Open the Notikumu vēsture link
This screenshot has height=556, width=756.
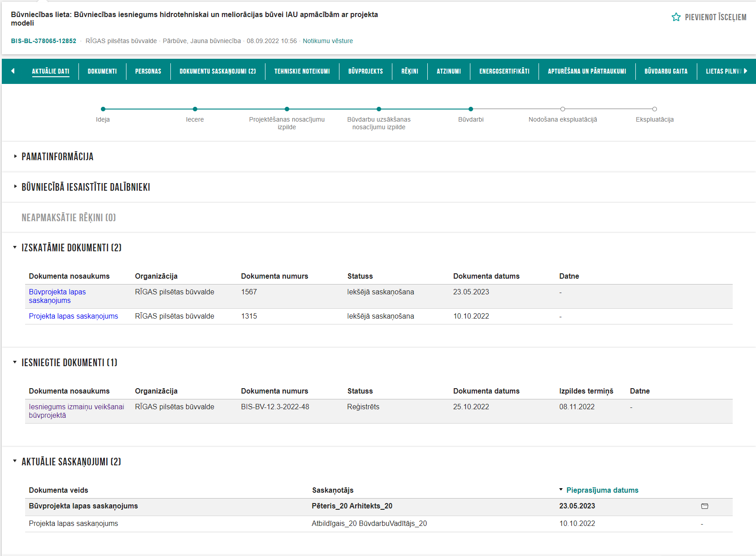[328, 41]
